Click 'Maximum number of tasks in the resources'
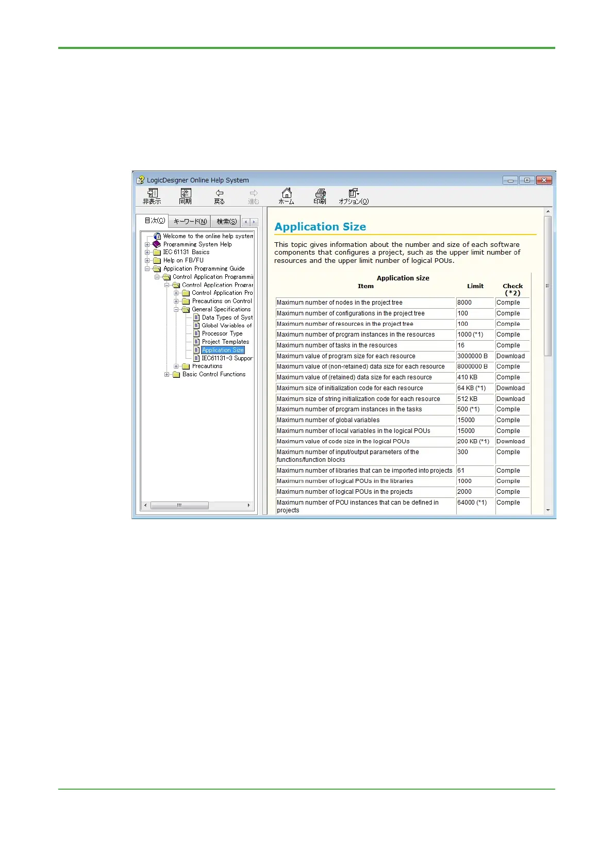This screenshot has width=614, height=868. [x=337, y=345]
